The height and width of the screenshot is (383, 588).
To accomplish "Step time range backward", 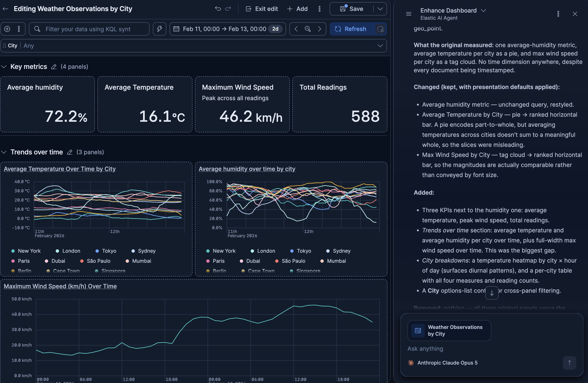I will [296, 29].
